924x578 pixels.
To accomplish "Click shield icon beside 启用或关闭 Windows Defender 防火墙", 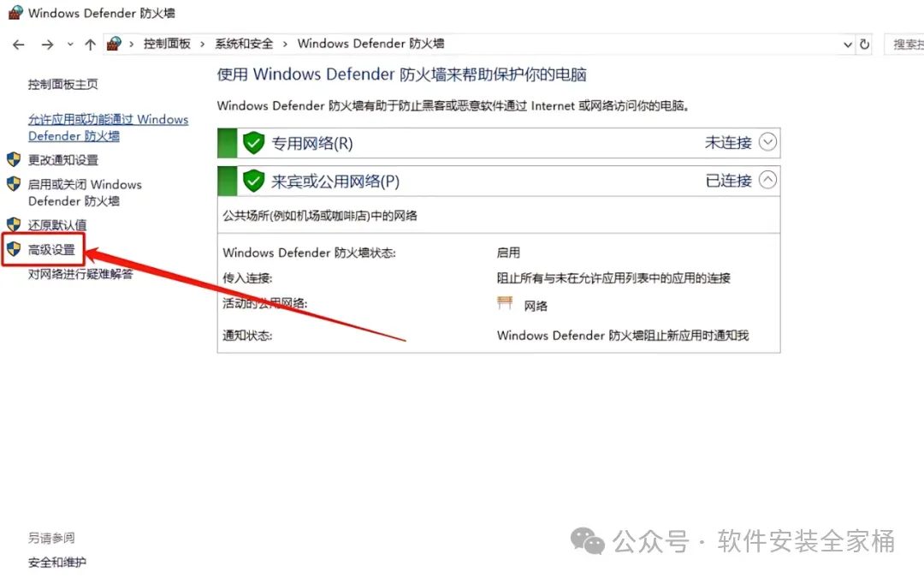I will point(14,183).
